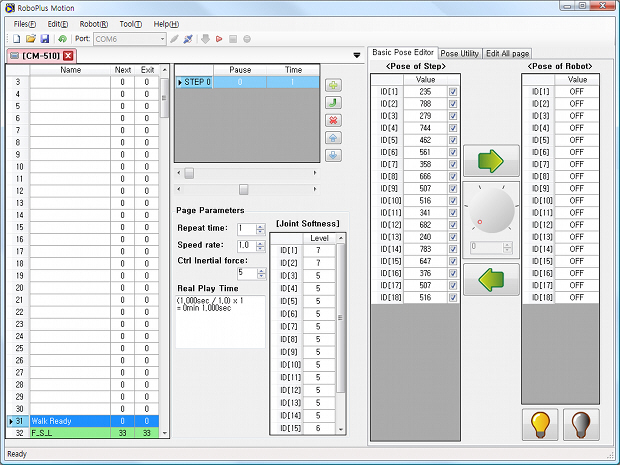Viewport: 620px width, 465px height.
Task: Open the Tool menu
Action: (x=130, y=24)
